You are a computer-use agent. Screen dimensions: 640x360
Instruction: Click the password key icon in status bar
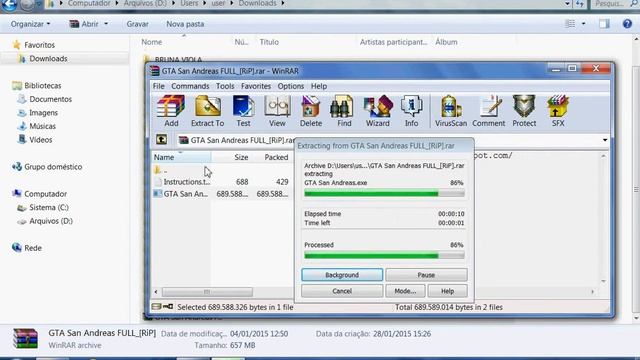coord(168,307)
